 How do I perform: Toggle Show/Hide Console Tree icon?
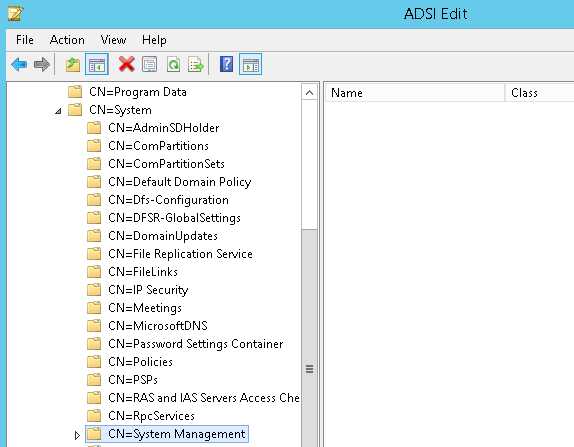click(x=97, y=65)
